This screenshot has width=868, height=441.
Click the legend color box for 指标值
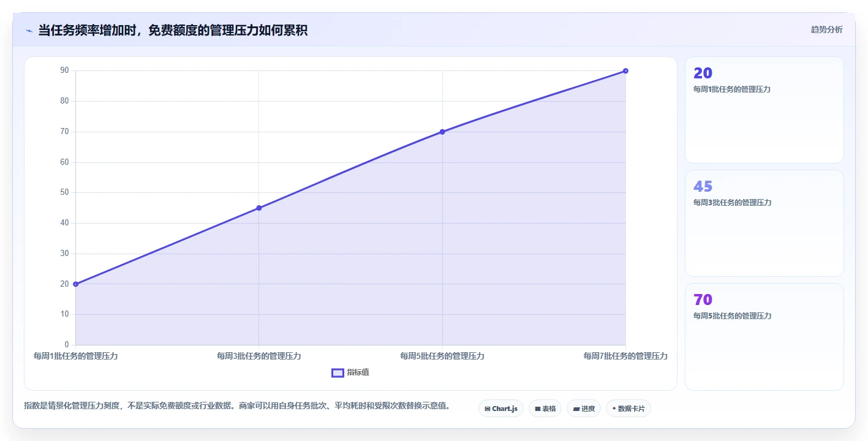338,372
